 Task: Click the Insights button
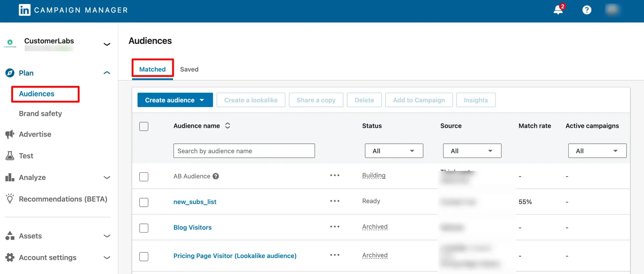point(476,100)
